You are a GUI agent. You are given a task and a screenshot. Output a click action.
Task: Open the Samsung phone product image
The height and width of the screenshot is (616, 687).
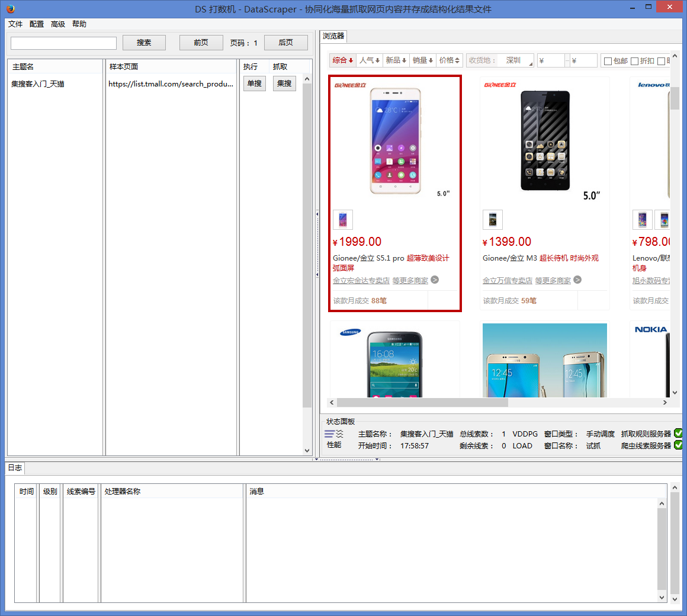point(394,364)
